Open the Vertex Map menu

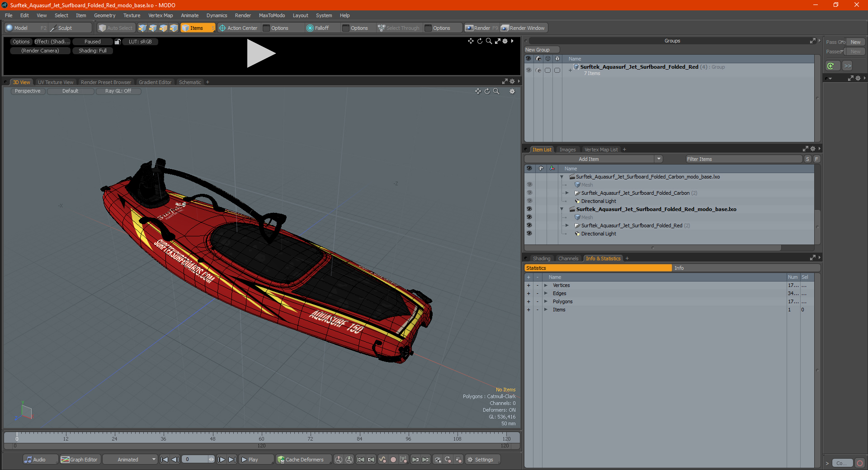tap(160, 15)
